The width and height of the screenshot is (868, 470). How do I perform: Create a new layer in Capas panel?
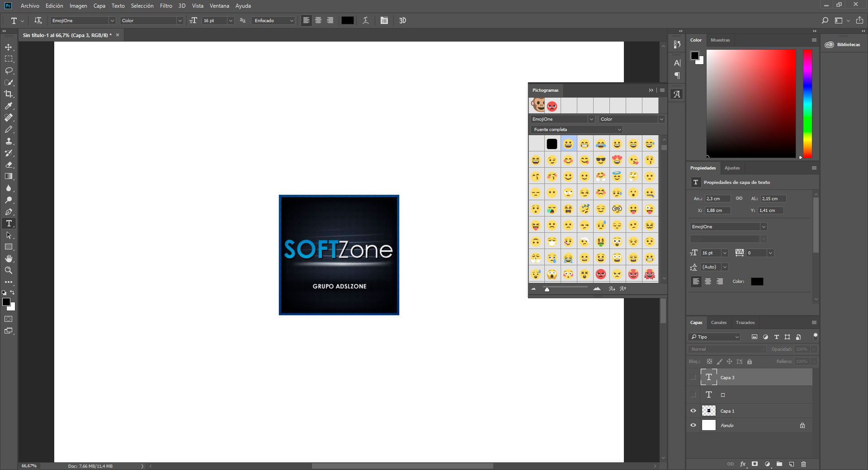(792, 464)
